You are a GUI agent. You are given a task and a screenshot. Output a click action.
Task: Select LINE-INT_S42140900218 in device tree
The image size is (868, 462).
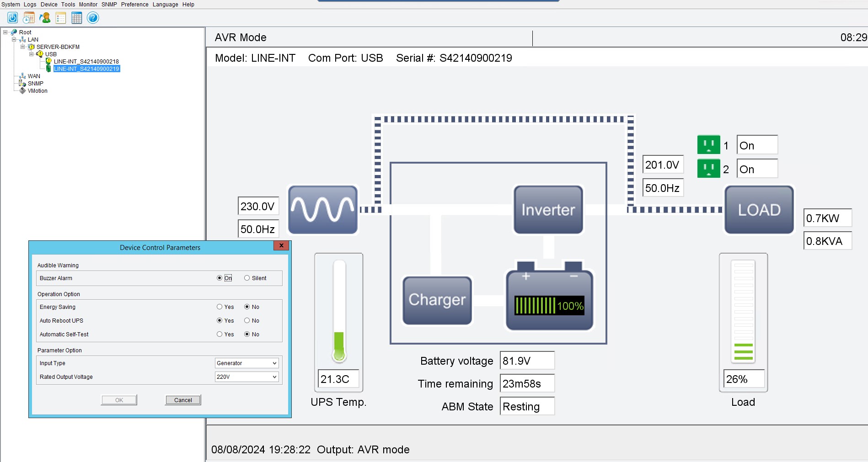tap(86, 61)
